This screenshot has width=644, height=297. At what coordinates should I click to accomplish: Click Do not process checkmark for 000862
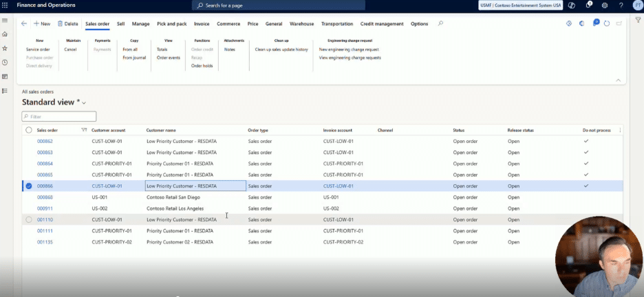coord(586,141)
